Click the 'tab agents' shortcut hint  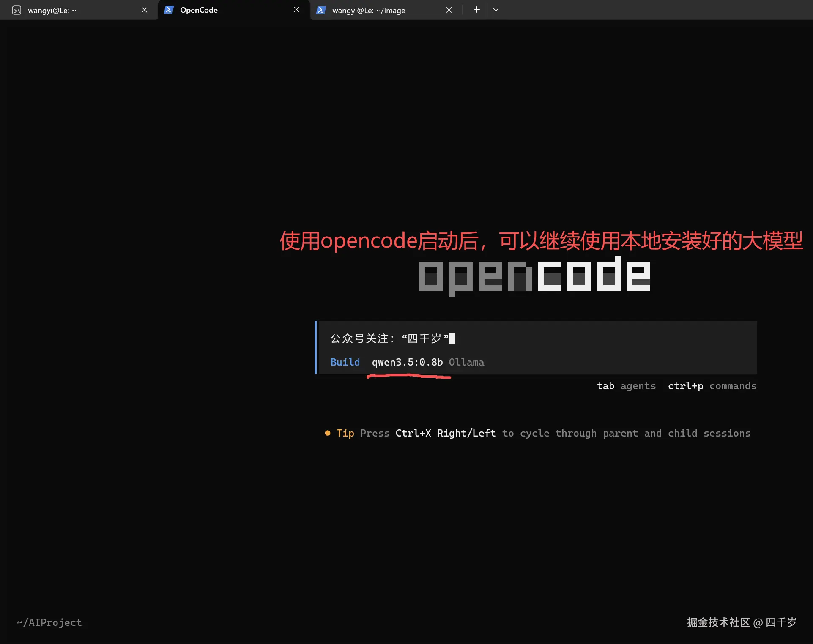click(x=626, y=386)
